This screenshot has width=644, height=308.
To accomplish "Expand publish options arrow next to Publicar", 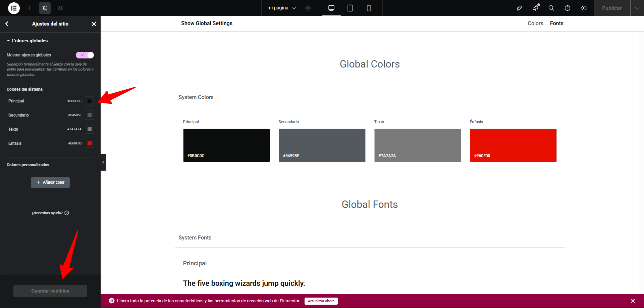I will [637, 8].
